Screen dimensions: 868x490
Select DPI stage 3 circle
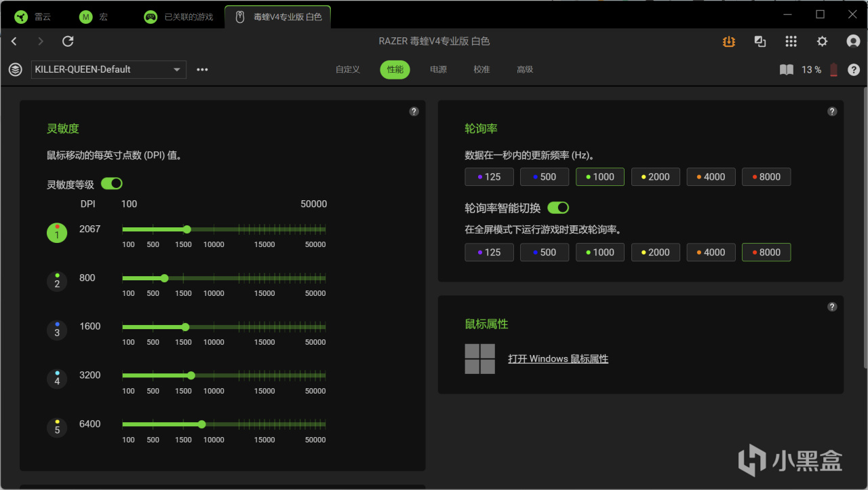coord(57,331)
